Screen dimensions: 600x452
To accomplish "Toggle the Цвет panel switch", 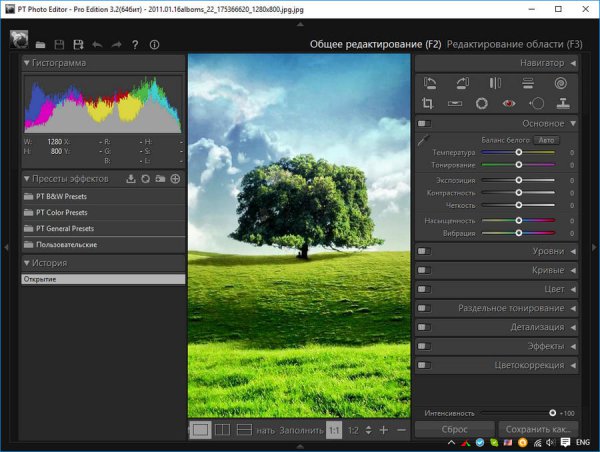I will pyautogui.click(x=424, y=289).
